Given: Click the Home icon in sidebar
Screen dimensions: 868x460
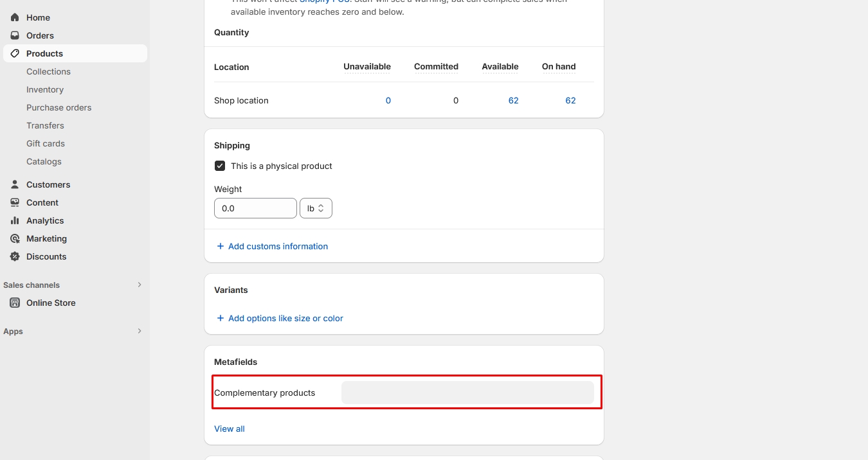Looking at the screenshot, I should coord(15,17).
